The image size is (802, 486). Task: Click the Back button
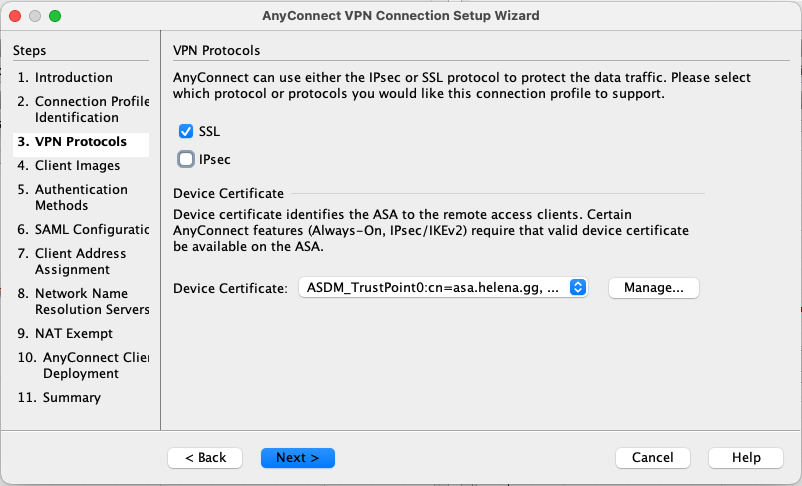click(x=204, y=457)
